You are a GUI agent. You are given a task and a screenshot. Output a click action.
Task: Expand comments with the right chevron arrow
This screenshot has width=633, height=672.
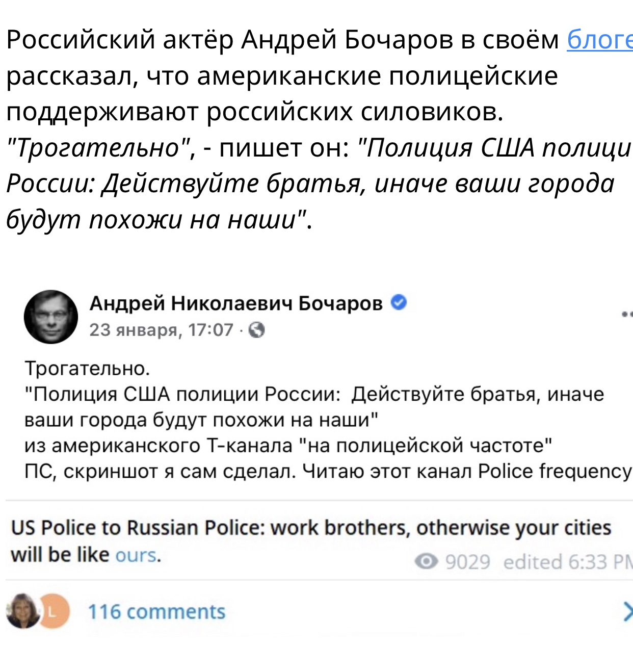(627, 611)
